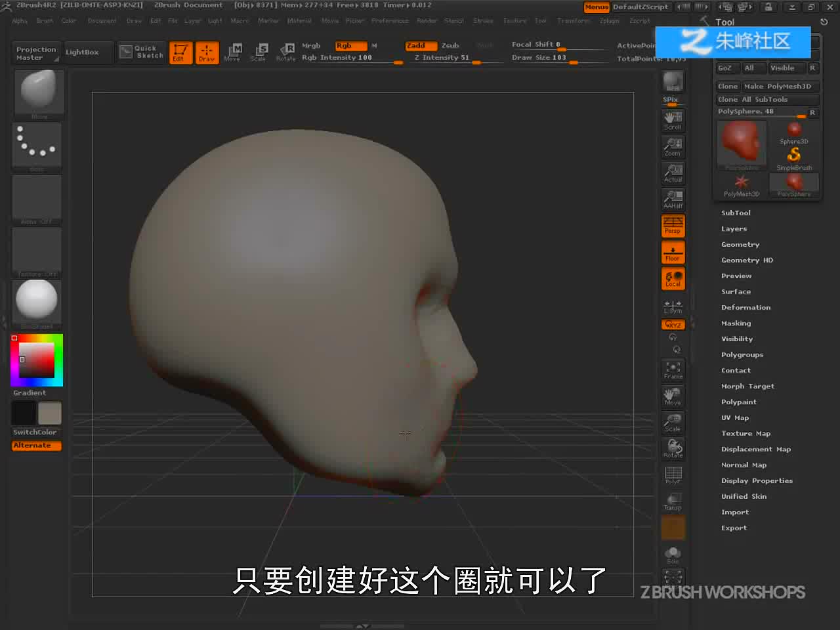Select the Rotate transform button in top toolbar
Screen dimensions: 840x630
click(285, 52)
